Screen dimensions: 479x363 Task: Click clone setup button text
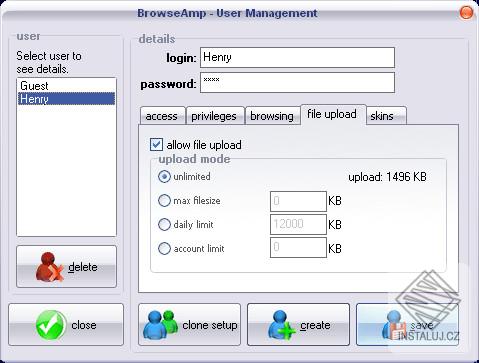[210, 325]
